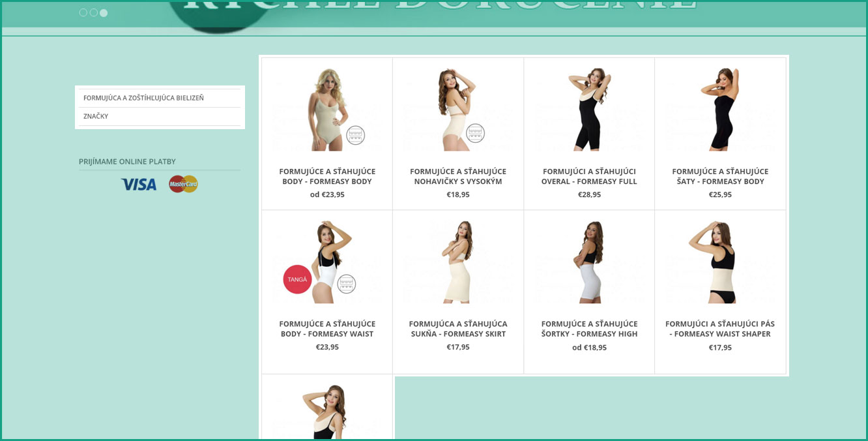
Task: Open link Formujúce a sťahujúce nohavičky s vysokým
Action: pos(458,176)
